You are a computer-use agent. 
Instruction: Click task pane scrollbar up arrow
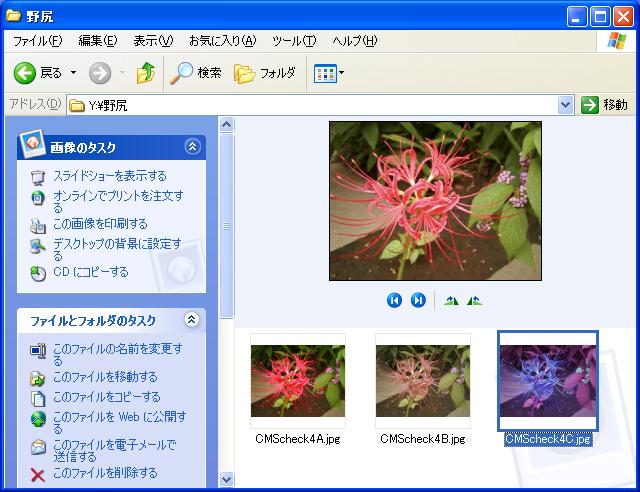coord(227,124)
